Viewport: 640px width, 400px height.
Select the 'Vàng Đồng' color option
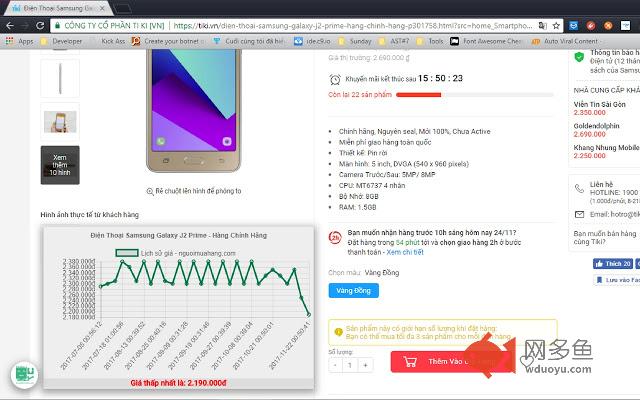353,290
